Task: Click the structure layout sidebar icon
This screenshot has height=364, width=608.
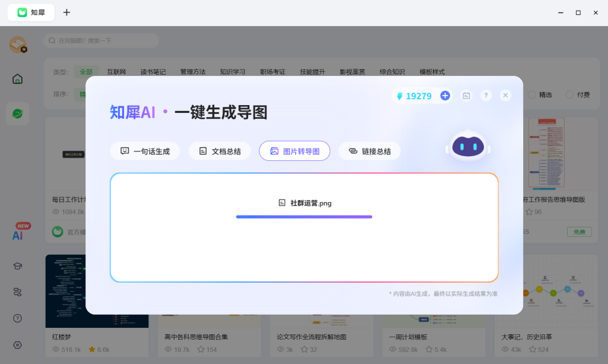Action: 17,292
